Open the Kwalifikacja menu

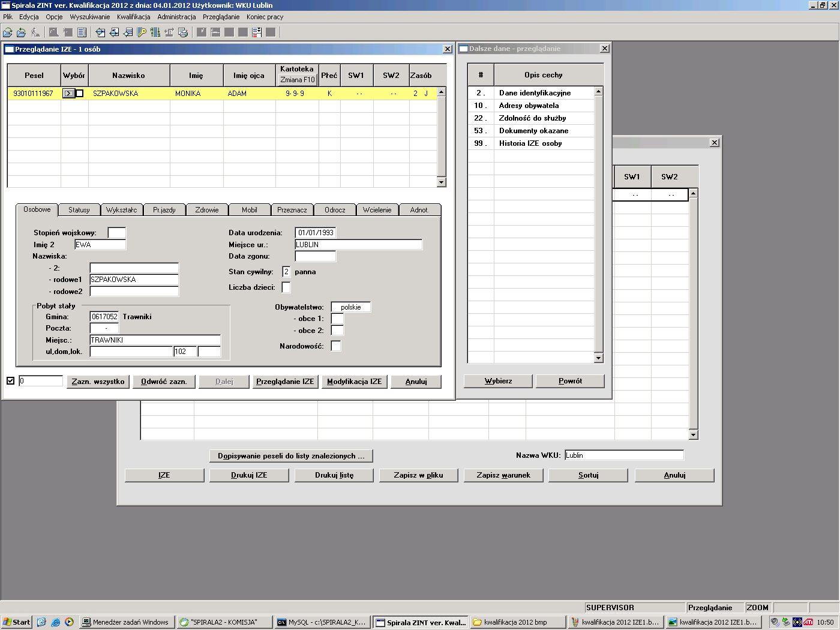[134, 17]
